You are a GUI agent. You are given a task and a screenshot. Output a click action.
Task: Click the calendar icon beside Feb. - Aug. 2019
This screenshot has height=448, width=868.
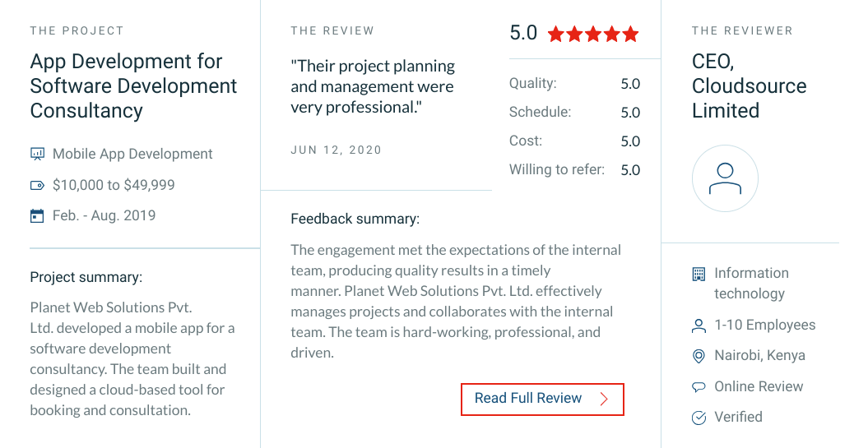pos(37,215)
